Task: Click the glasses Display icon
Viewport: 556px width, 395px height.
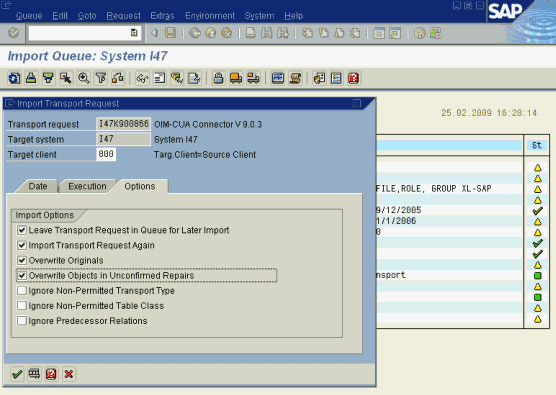Action: [x=142, y=78]
